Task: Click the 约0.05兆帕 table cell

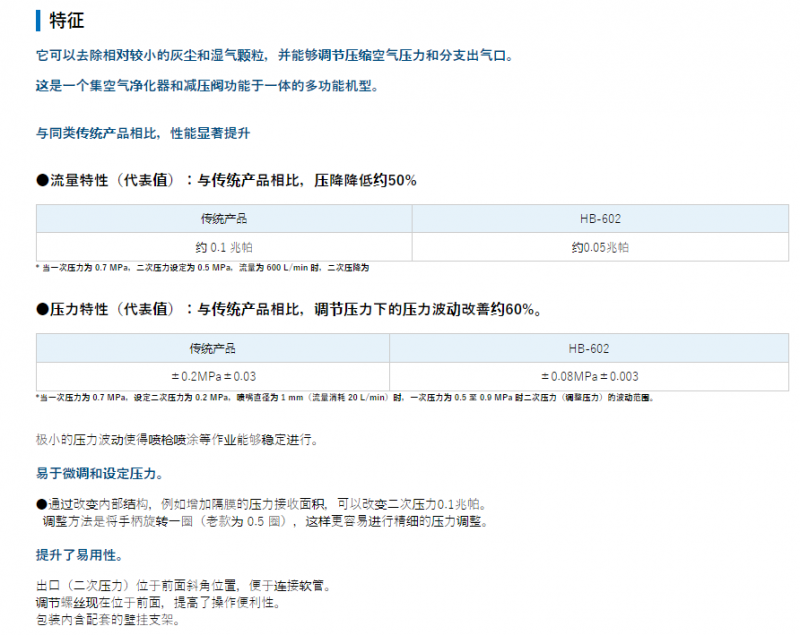Action: click(600, 247)
